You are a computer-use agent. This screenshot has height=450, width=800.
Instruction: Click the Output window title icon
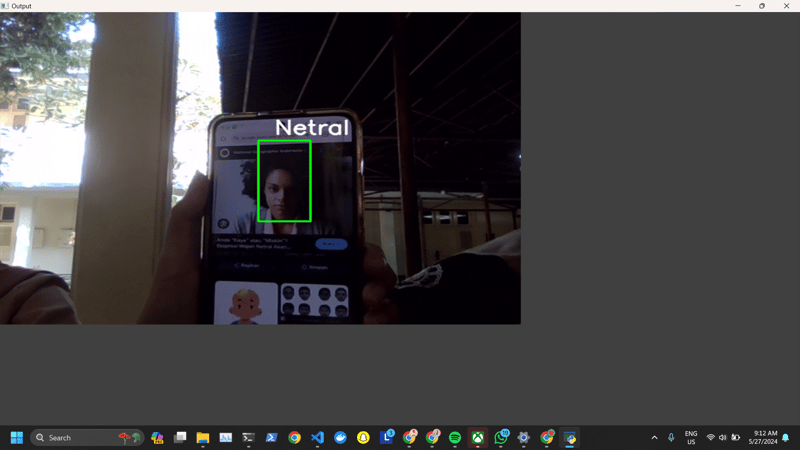pos(5,6)
